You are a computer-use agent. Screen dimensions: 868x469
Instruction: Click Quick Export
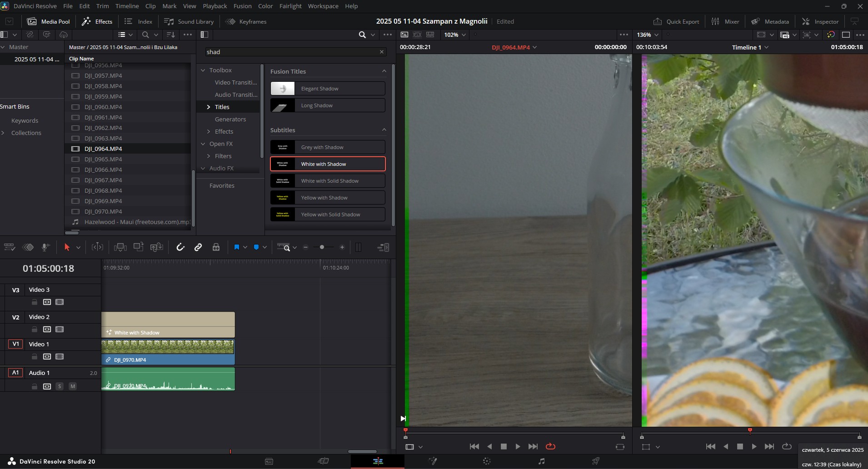click(x=676, y=21)
